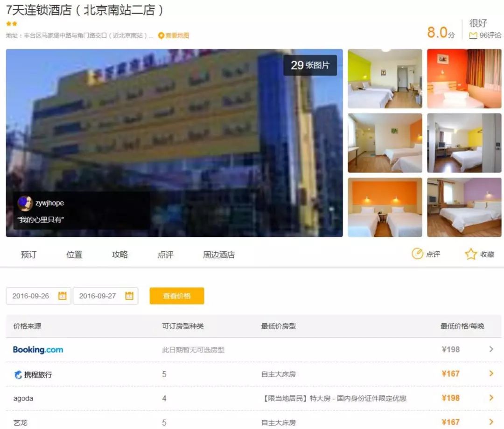Screen dimensions: 504x429
Task: Click the ¥167 price in 艺龙 row
Action: 451,422
